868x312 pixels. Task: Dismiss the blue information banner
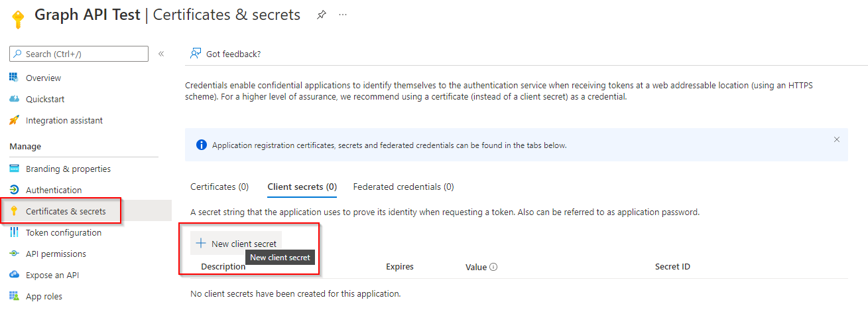coord(837,139)
